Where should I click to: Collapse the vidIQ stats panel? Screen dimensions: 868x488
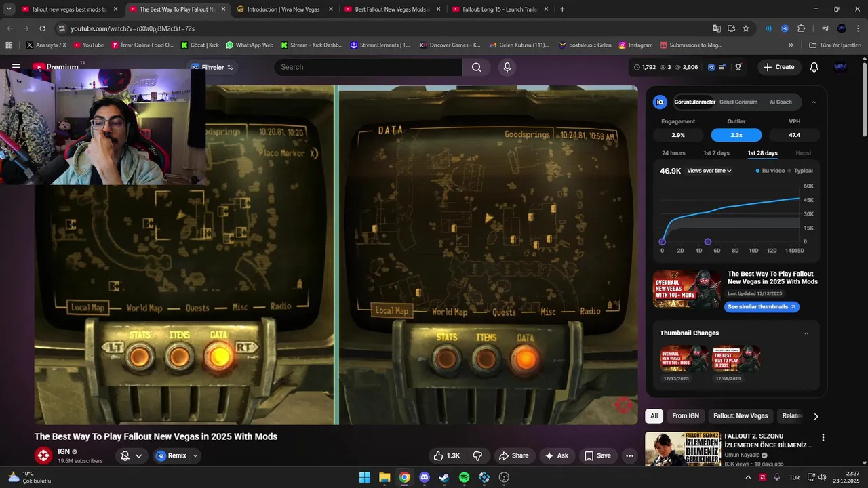point(814,102)
